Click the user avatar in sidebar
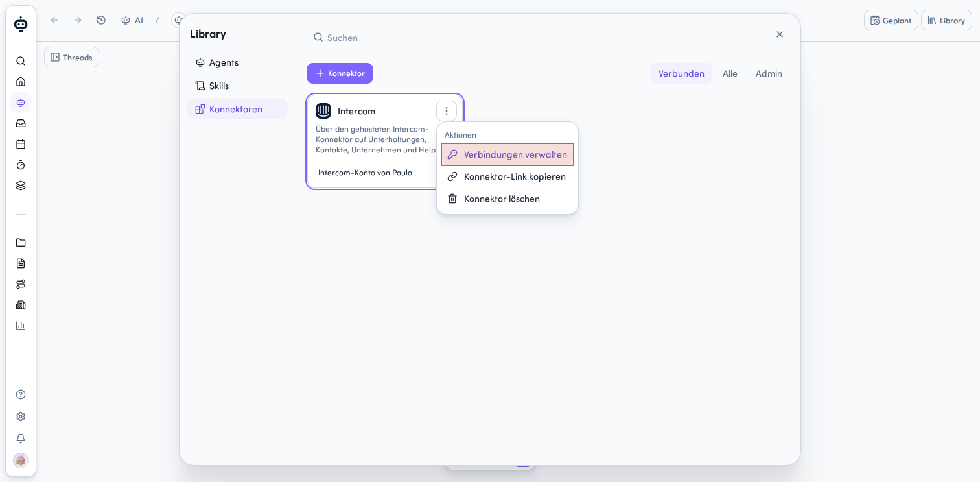 pos(21,461)
